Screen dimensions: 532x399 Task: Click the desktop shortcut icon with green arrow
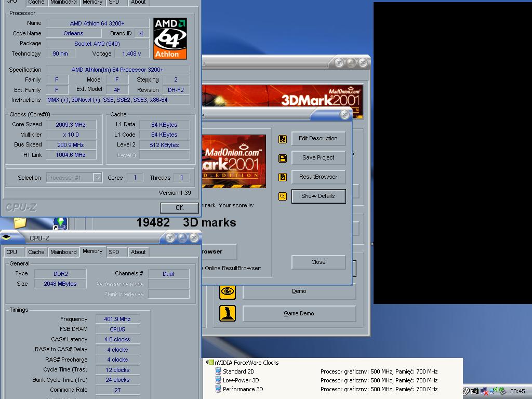point(60,223)
